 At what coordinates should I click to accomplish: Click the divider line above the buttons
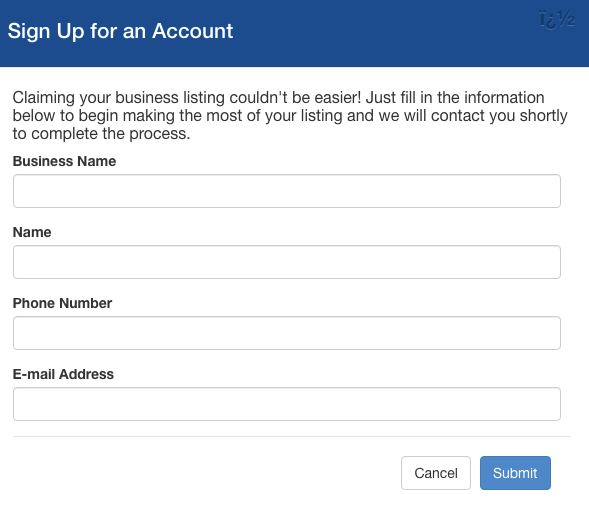(292, 436)
